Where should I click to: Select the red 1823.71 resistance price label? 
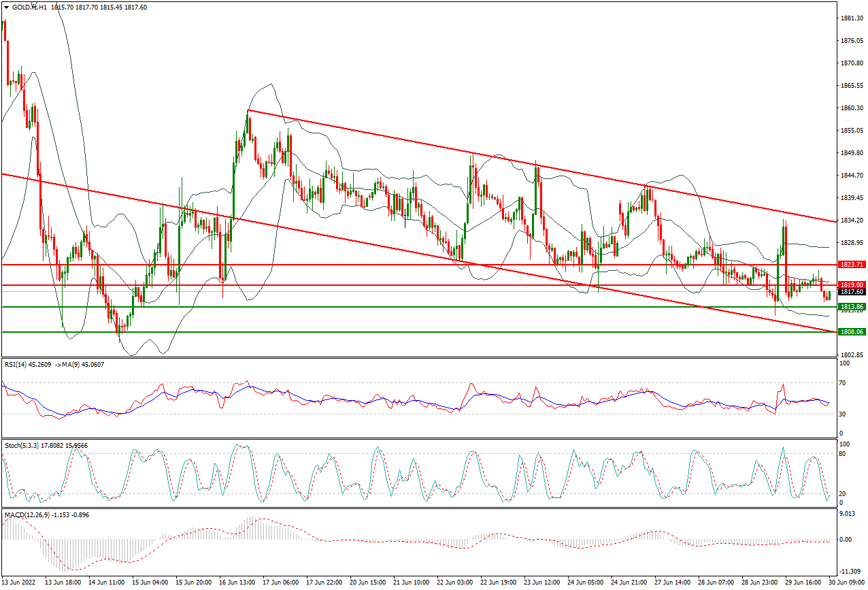[851, 264]
